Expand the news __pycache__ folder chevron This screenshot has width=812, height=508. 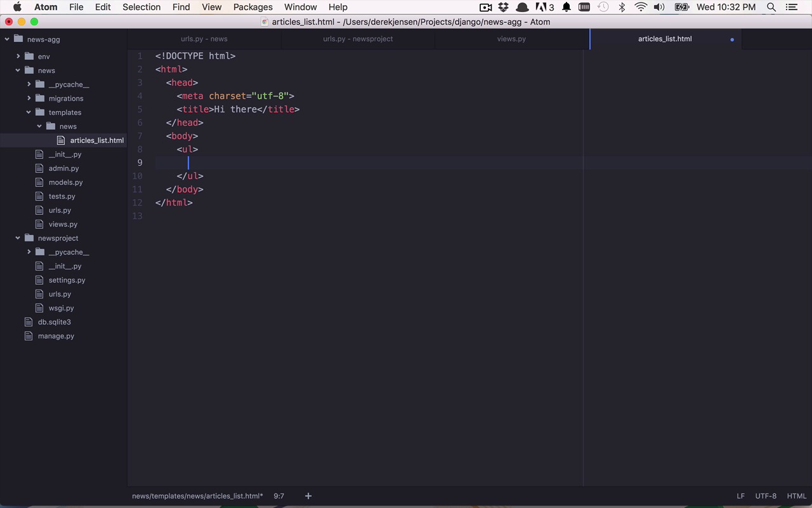coord(29,84)
